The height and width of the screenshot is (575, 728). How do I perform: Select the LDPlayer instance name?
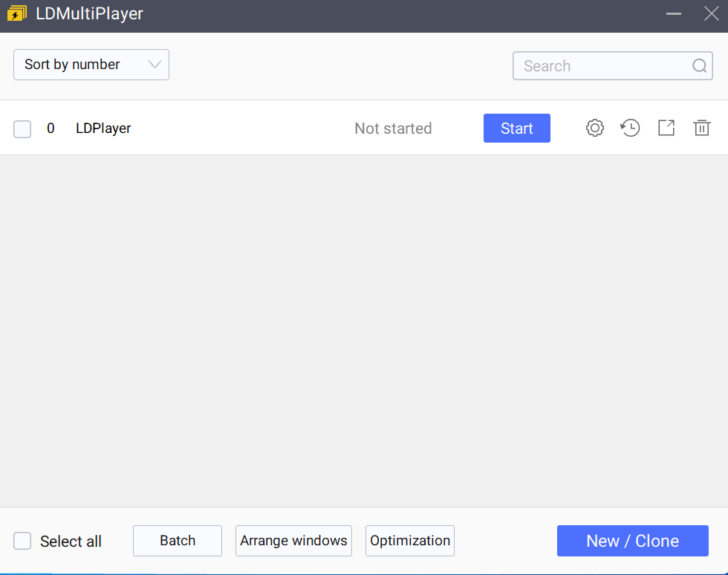coord(103,128)
